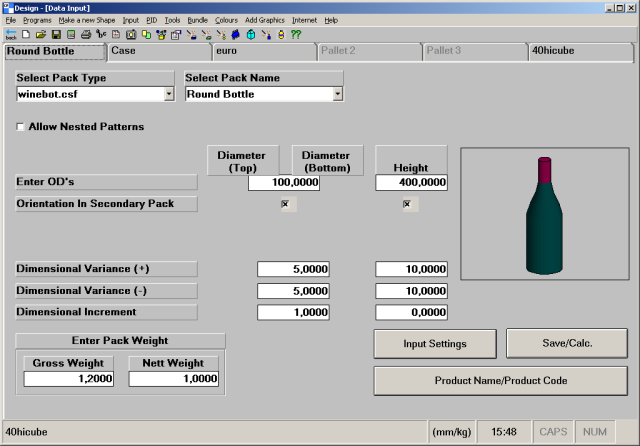This screenshot has height=446, width=640.
Task: Edit the Gross Weight field
Action: (x=69, y=379)
